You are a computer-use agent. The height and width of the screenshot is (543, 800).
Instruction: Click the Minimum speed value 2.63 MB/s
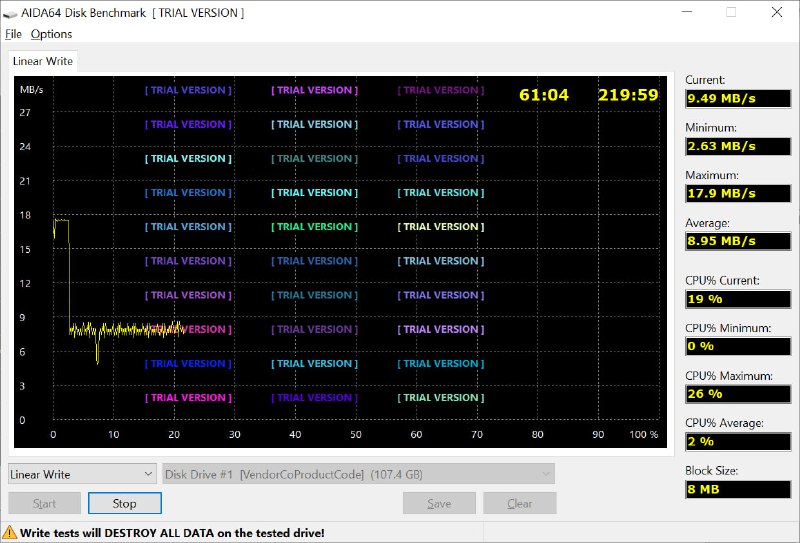[x=738, y=146]
